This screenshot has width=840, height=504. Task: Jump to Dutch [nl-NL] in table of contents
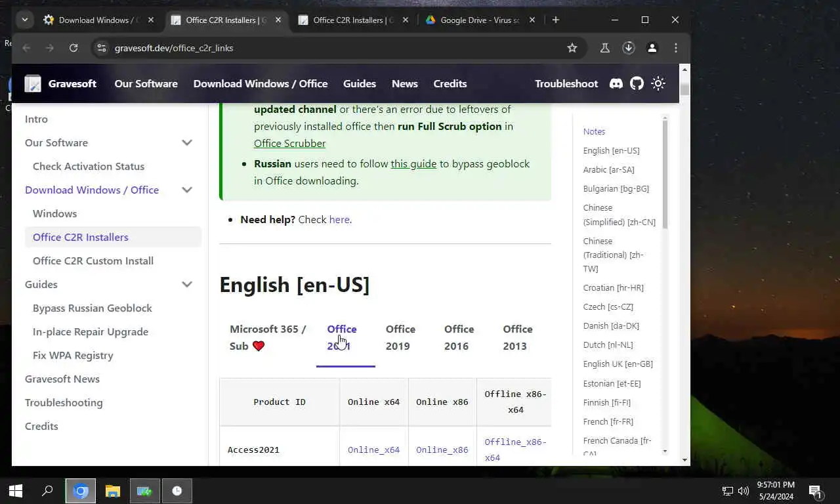(608, 345)
